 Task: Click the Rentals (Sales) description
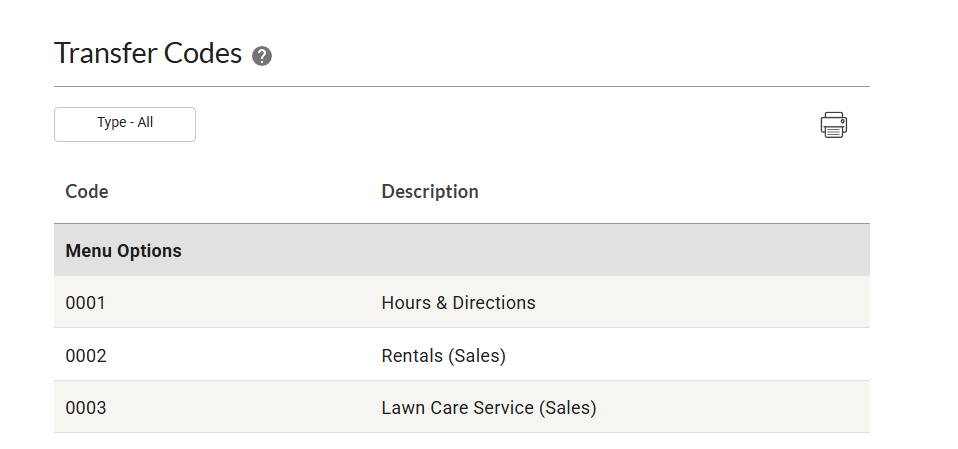pyautogui.click(x=443, y=356)
